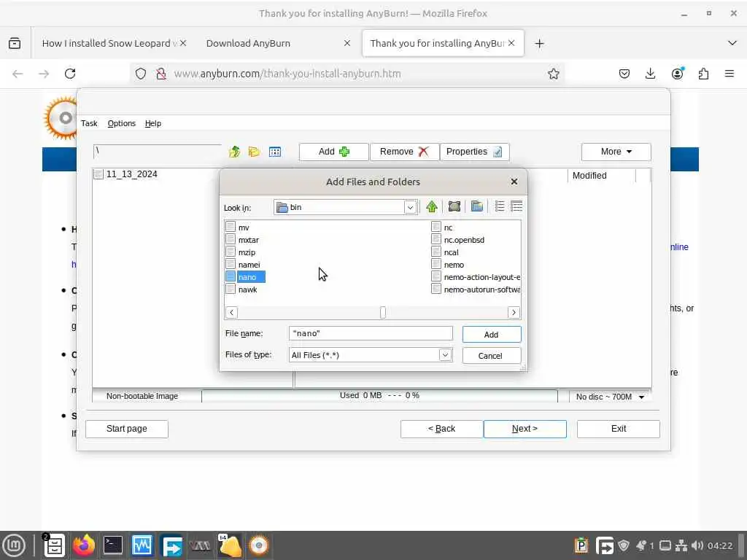Select the mzip file

click(247, 252)
